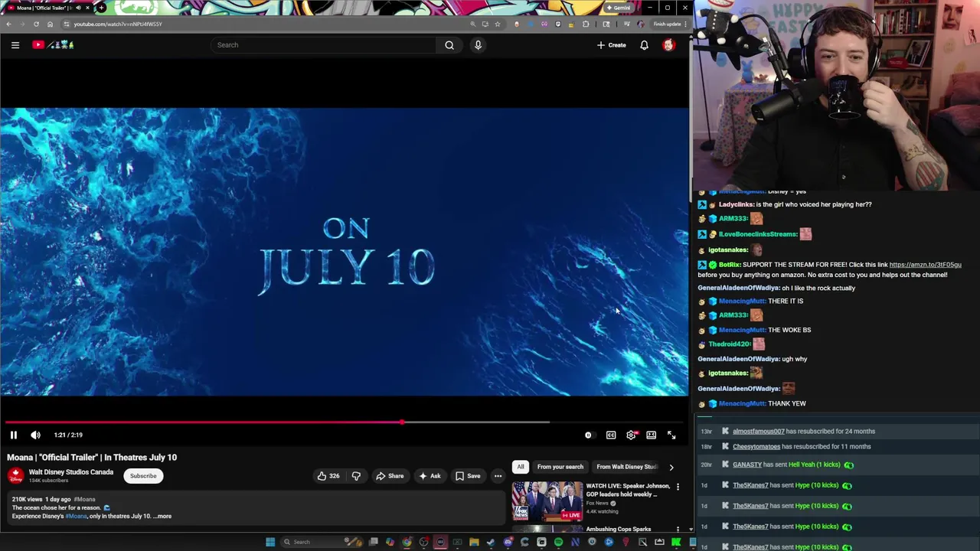Go back in the browser
The height and width of the screenshot is (551, 980).
(x=8, y=24)
